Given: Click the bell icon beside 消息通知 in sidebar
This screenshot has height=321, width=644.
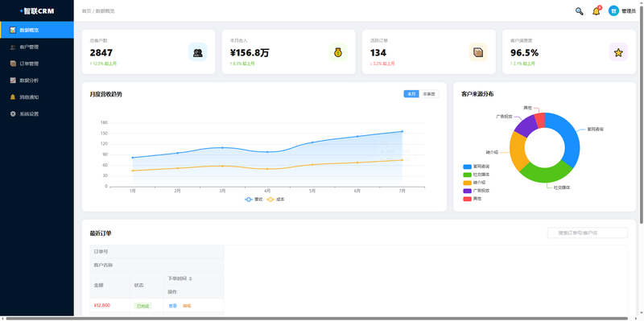Looking at the screenshot, I should click(x=13, y=97).
